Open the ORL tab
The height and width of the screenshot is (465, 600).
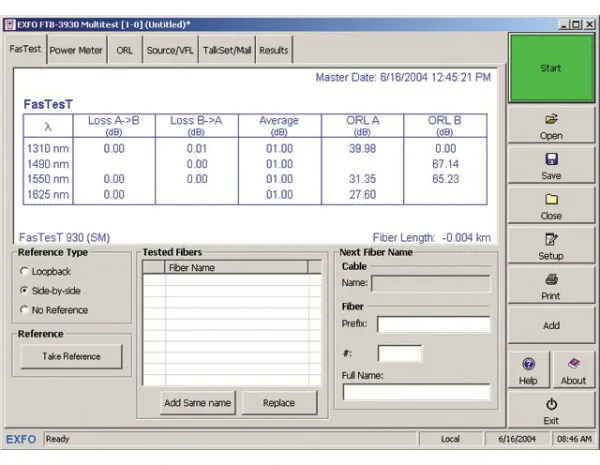[124, 50]
